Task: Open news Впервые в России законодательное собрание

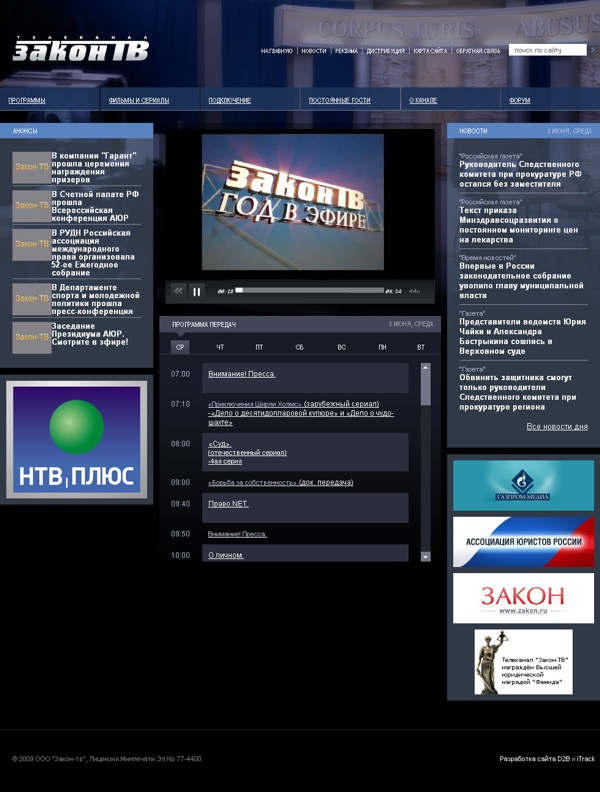Action: pyautogui.click(x=521, y=281)
